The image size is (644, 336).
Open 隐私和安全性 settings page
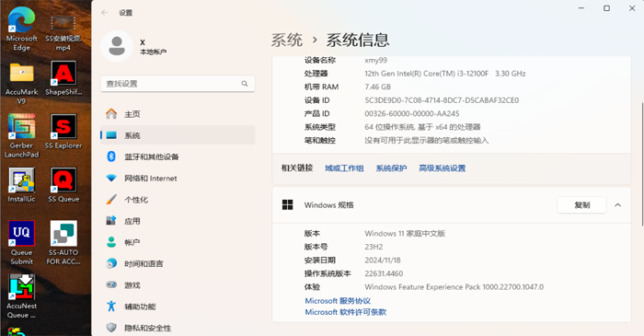pos(178,328)
